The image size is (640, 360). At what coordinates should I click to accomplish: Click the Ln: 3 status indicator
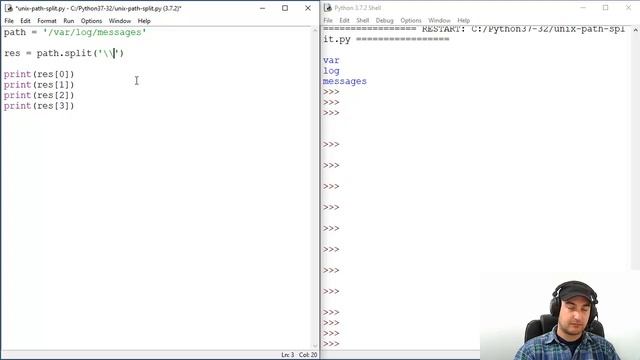pyautogui.click(x=287, y=355)
